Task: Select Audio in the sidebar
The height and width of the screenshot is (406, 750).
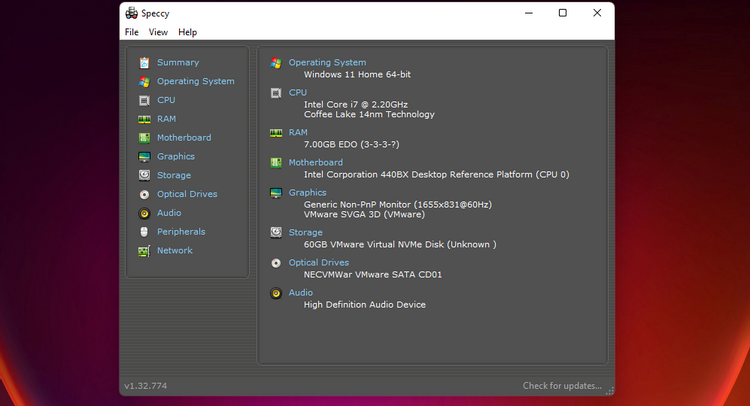Action: (169, 213)
